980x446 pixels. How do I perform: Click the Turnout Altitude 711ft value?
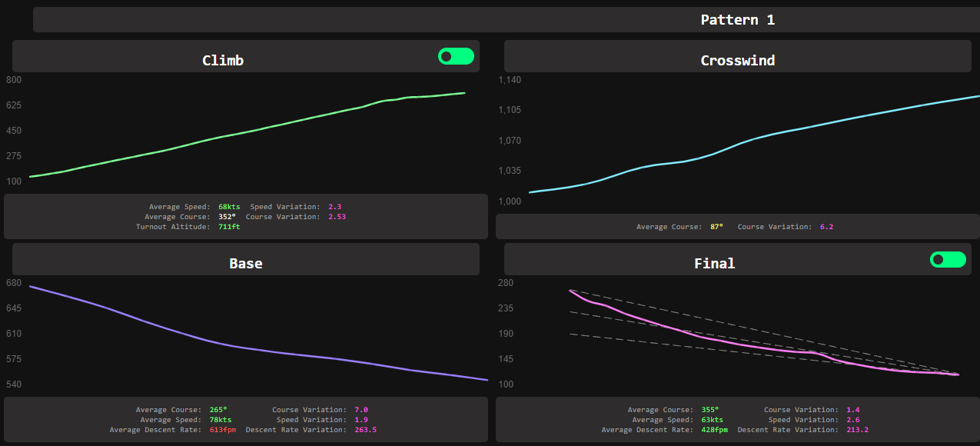[x=229, y=227]
